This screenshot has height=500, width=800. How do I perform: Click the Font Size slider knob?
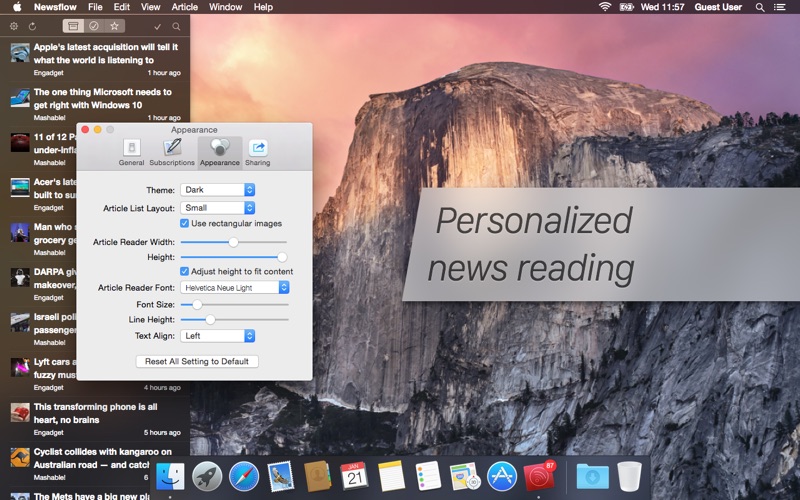(x=197, y=304)
